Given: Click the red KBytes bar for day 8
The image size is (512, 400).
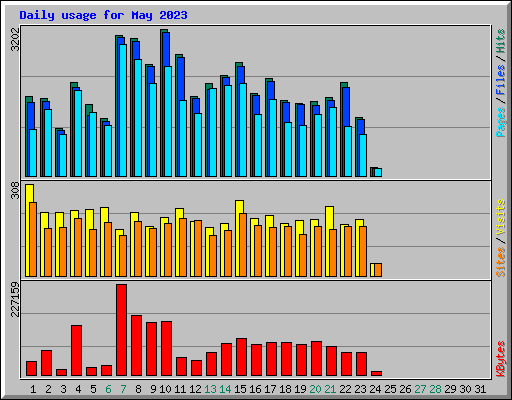Looking at the screenshot, I should coord(136,346).
